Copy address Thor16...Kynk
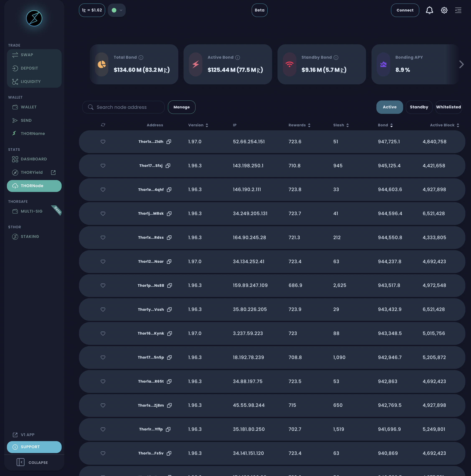The width and height of the screenshot is (471, 476). coord(169,333)
